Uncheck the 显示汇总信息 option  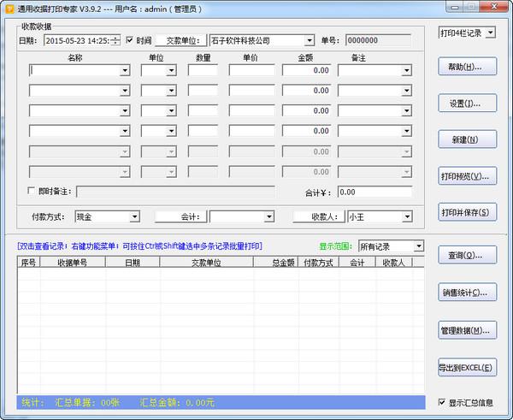tap(441, 402)
